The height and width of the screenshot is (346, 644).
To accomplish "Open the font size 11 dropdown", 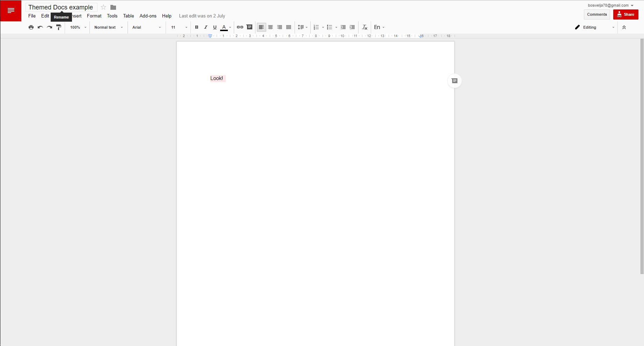I will [179, 27].
